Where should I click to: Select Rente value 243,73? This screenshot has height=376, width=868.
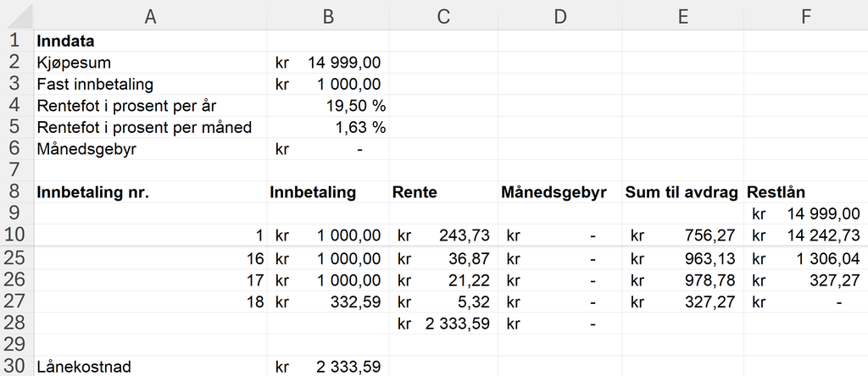(x=443, y=235)
